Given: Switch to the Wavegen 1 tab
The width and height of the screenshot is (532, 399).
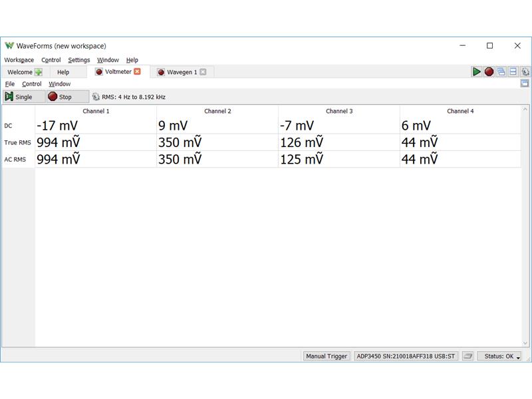Looking at the screenshot, I should 182,72.
